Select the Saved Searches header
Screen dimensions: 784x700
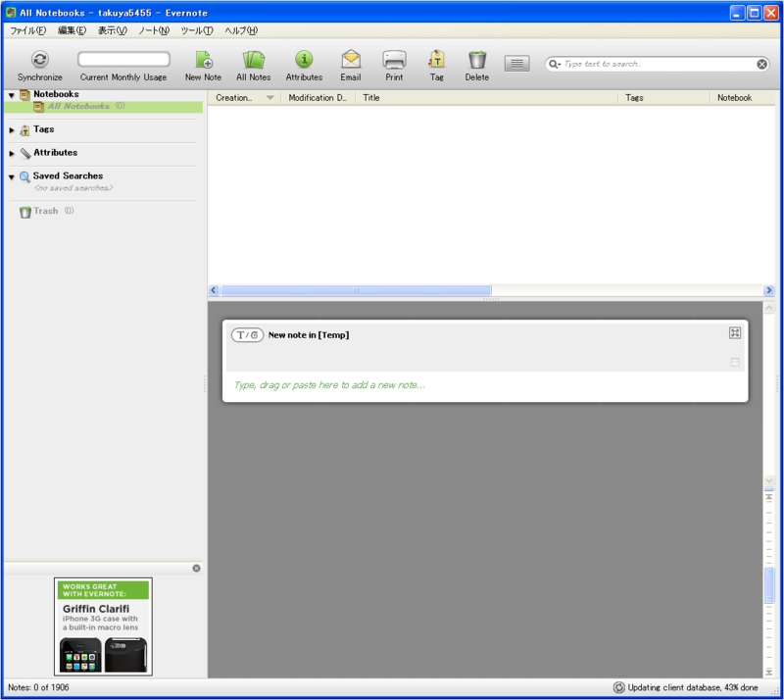(68, 175)
